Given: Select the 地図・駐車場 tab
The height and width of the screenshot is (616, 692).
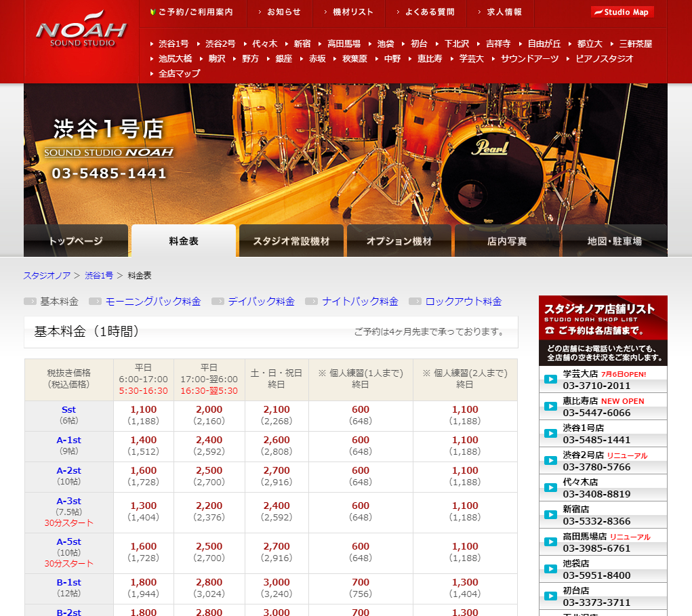Looking at the screenshot, I should [614, 241].
